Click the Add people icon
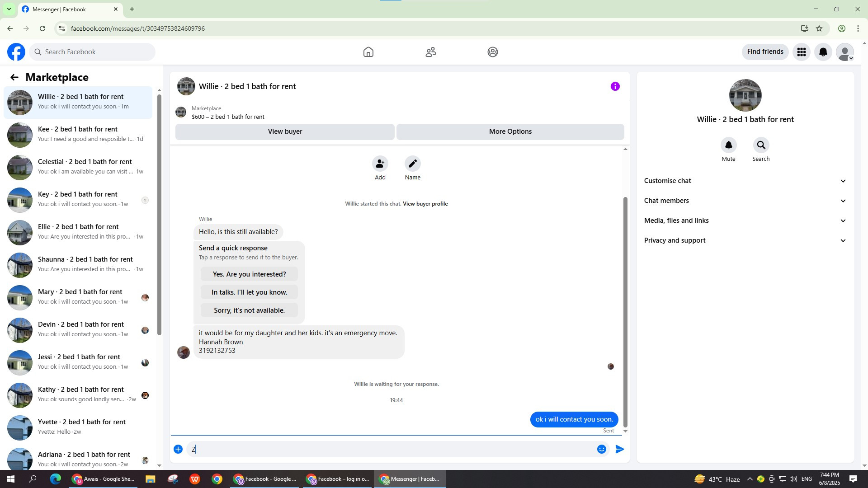Image resolution: width=868 pixels, height=488 pixels. click(x=380, y=164)
